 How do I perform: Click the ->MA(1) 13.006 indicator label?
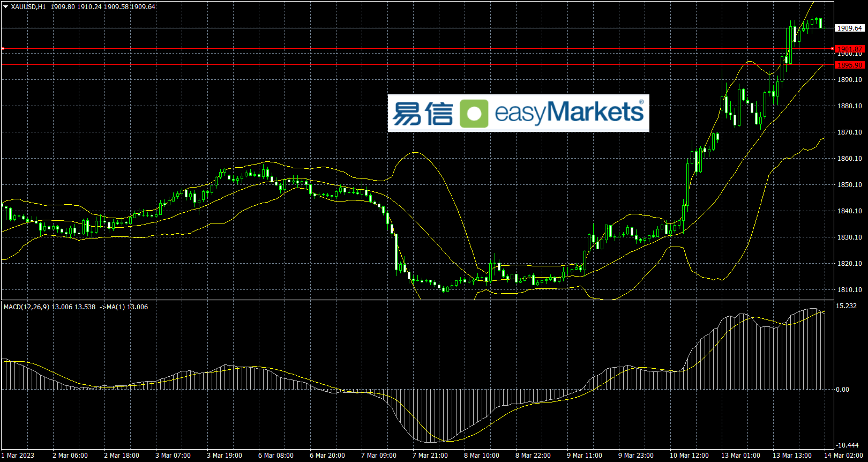[x=124, y=307]
